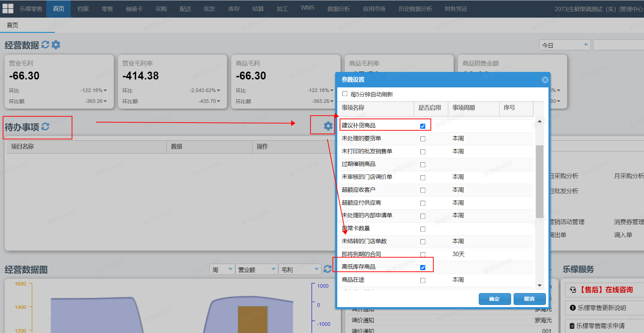Click the app grid logo icon
The width and height of the screenshot is (644, 333).
(x=8, y=9)
